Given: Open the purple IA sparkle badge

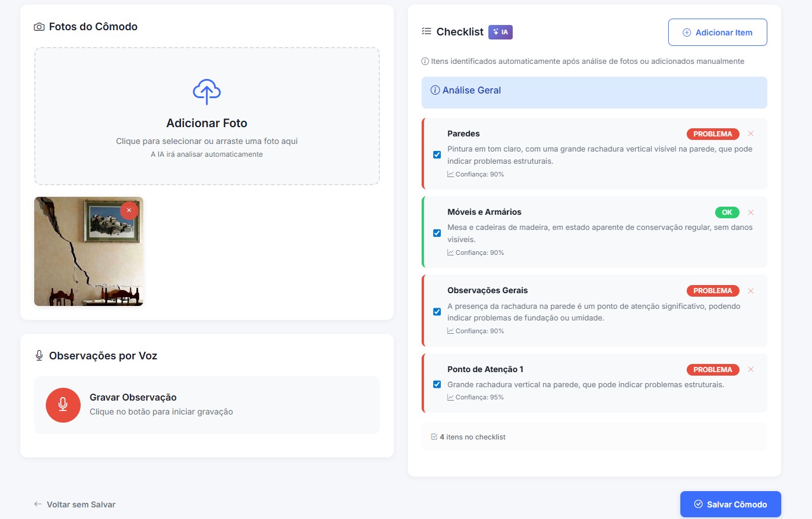Looking at the screenshot, I should [500, 32].
